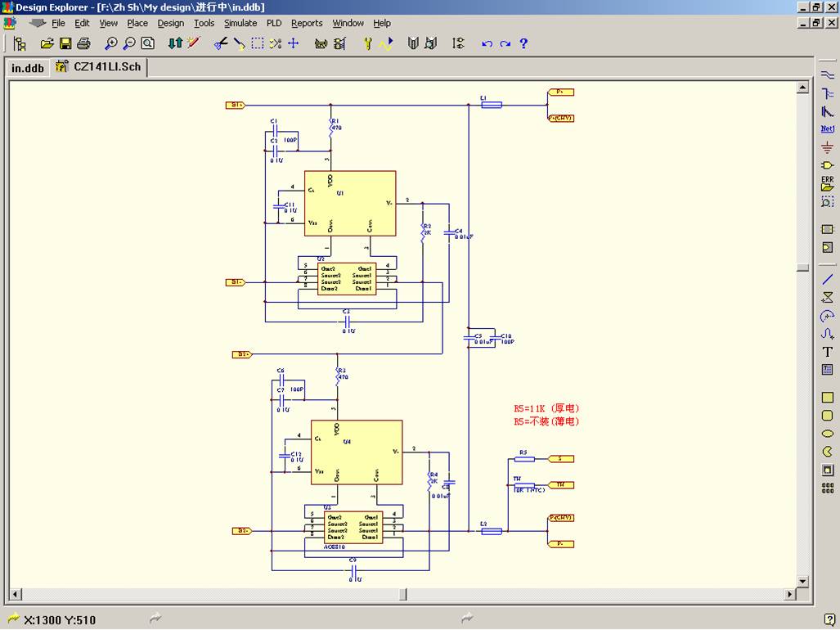Deselect all objects icon
The height and width of the screenshot is (630, 840).
click(276, 43)
